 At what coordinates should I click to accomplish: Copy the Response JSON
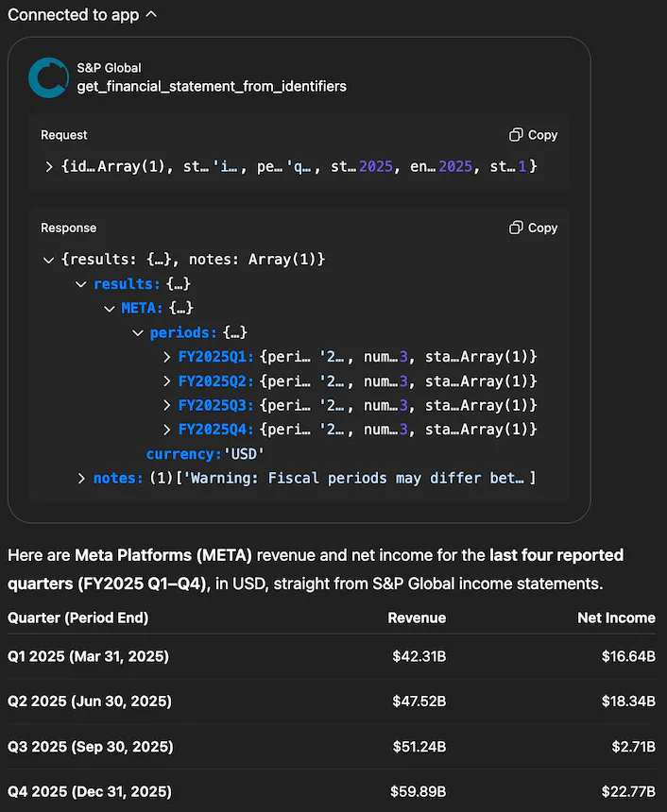click(x=533, y=228)
